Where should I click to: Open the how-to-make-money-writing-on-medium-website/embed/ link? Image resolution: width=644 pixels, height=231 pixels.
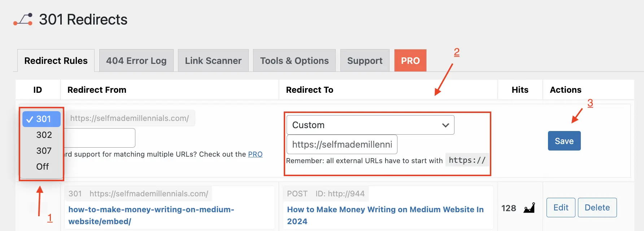point(151,215)
